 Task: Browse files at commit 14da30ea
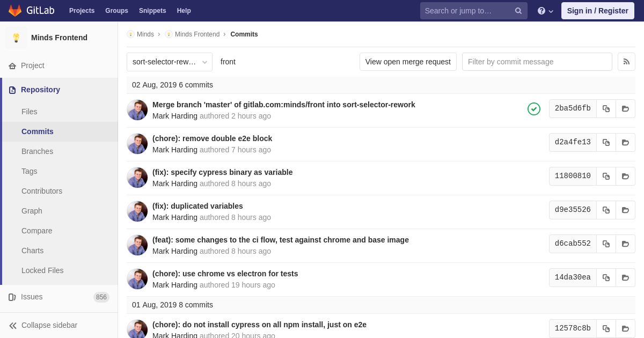(x=625, y=277)
